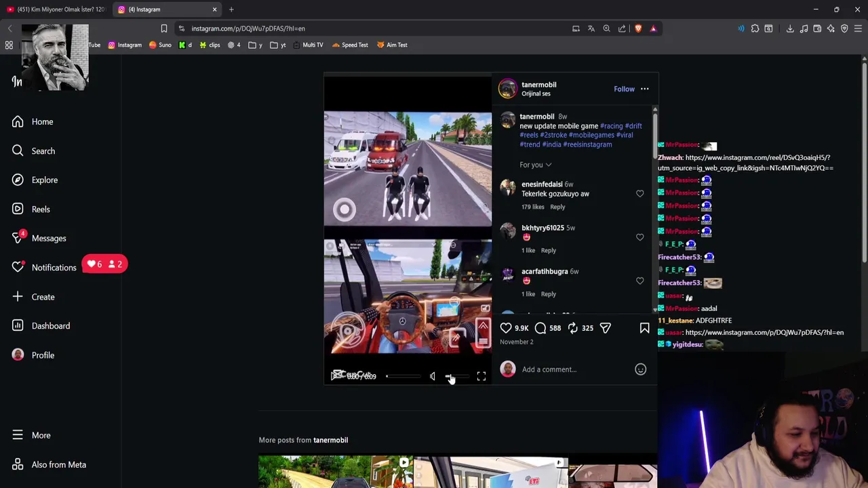Seek on the video progress bar
This screenshot has height=488, width=868.
(x=403, y=376)
